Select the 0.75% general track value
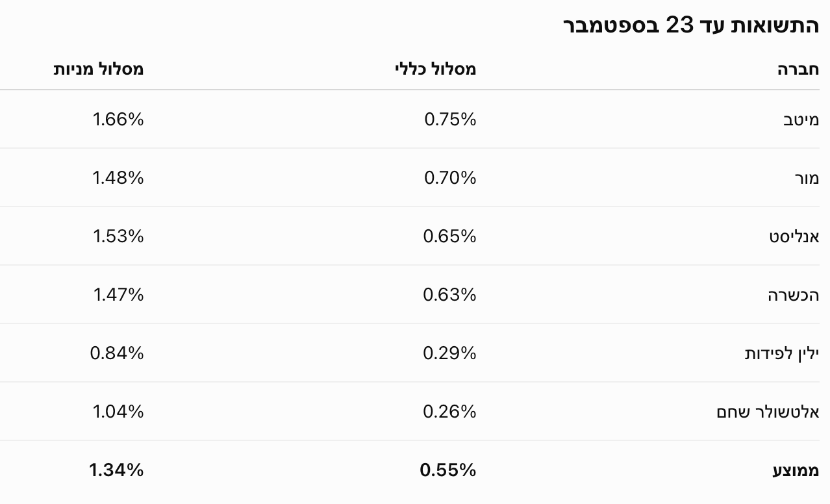The image size is (830, 504). tap(450, 120)
